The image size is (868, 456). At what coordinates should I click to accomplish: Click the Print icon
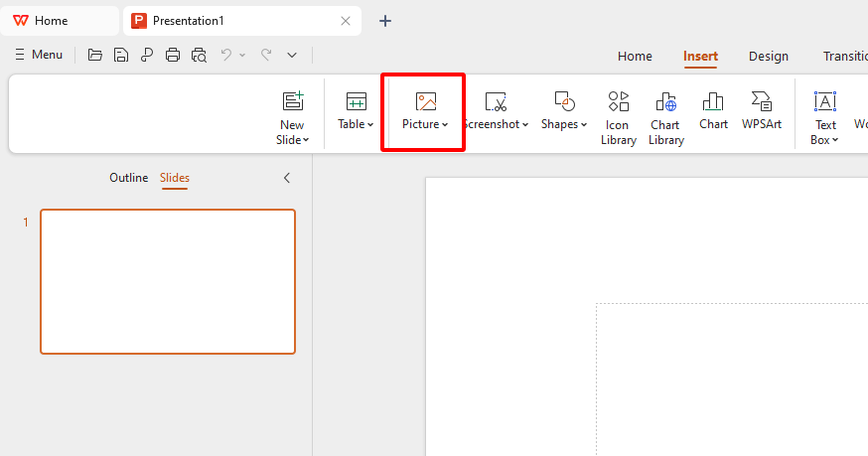click(x=173, y=55)
